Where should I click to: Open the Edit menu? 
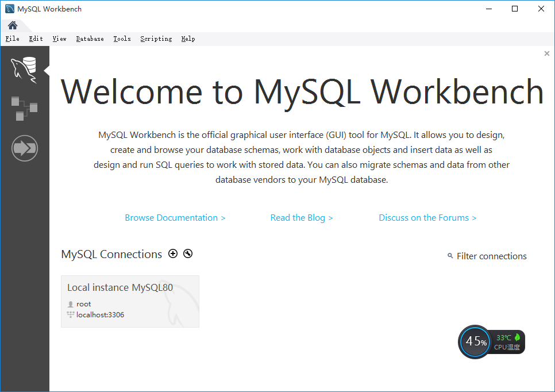pyautogui.click(x=36, y=39)
